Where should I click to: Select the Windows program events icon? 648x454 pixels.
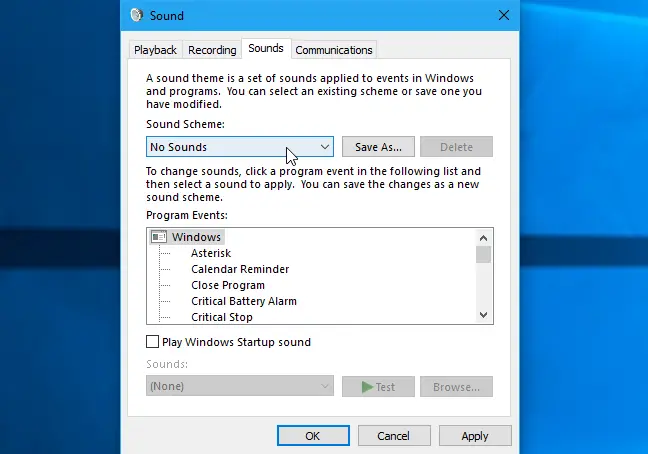tap(159, 237)
